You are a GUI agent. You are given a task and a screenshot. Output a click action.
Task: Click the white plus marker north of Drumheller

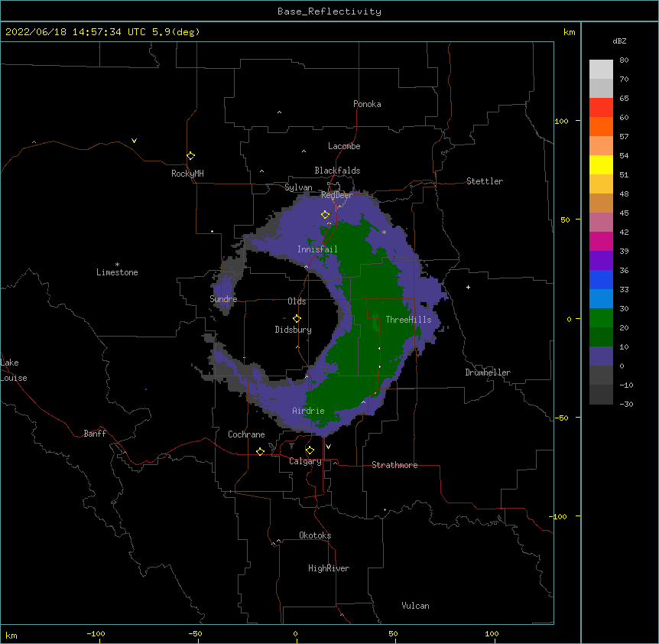(x=468, y=287)
